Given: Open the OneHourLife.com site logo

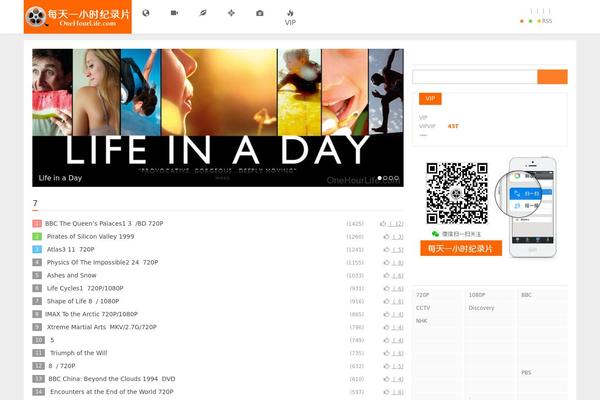Looking at the screenshot, I should pos(78,17).
